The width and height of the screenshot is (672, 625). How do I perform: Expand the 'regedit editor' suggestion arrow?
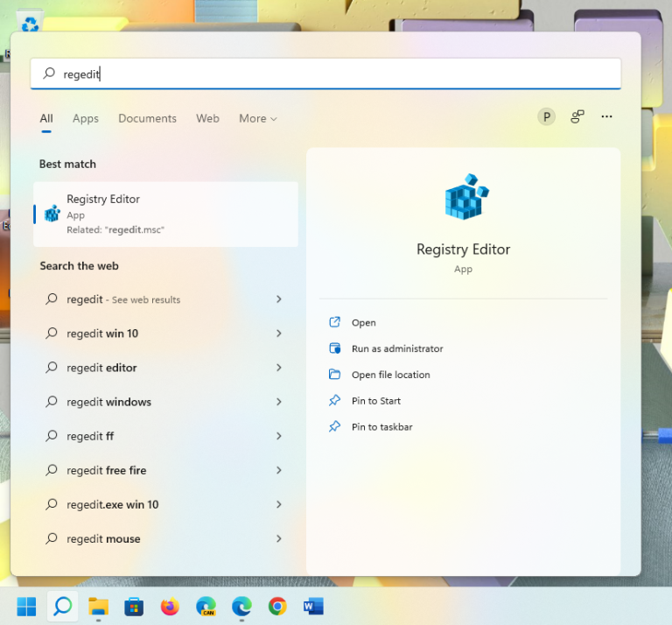click(279, 368)
